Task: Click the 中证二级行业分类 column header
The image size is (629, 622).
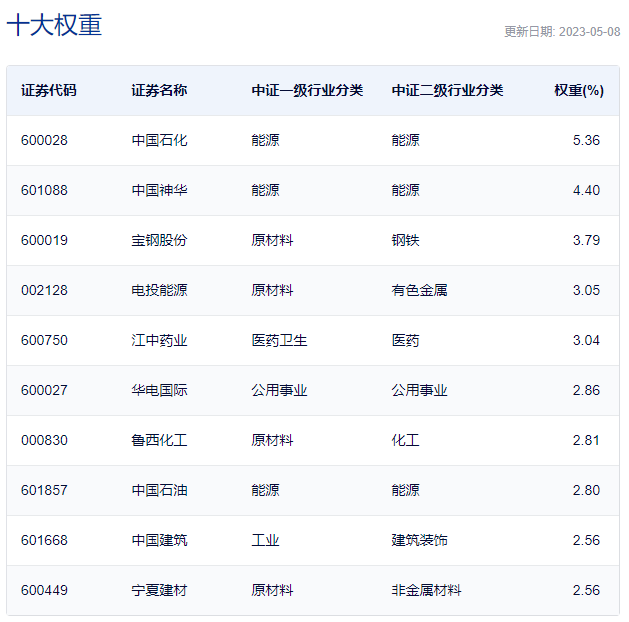Action: point(447,90)
